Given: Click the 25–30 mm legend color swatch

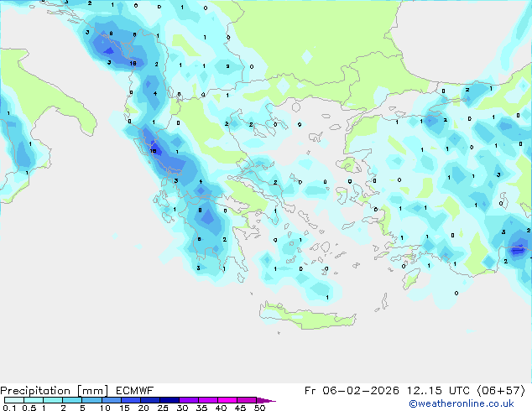Looking at the screenshot, I should pyautogui.click(x=170, y=400).
